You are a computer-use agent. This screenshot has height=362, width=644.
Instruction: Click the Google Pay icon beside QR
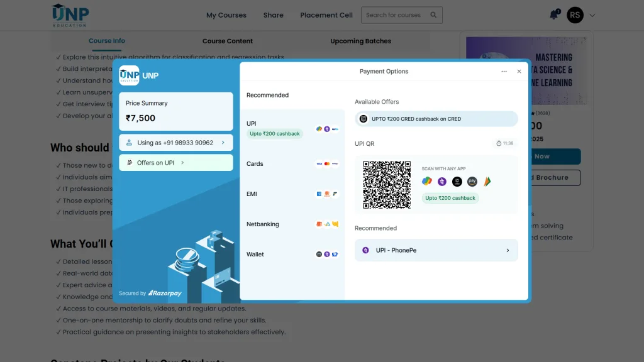tap(427, 181)
